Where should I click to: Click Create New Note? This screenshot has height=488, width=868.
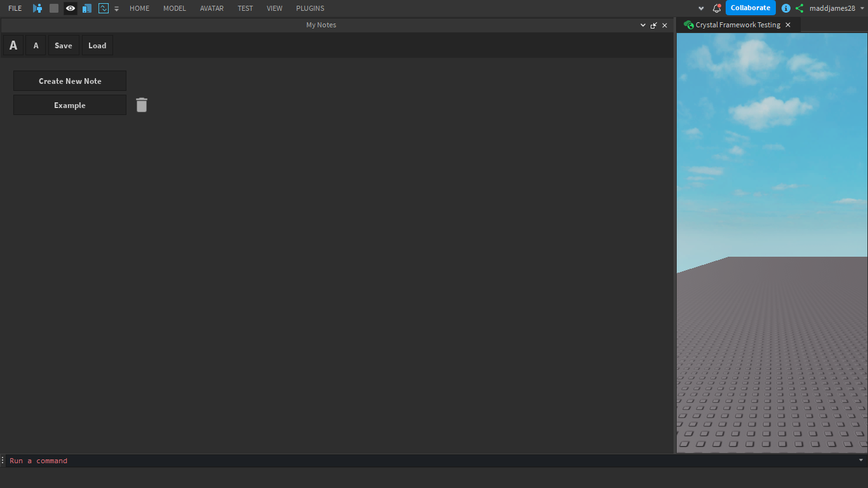coord(69,81)
